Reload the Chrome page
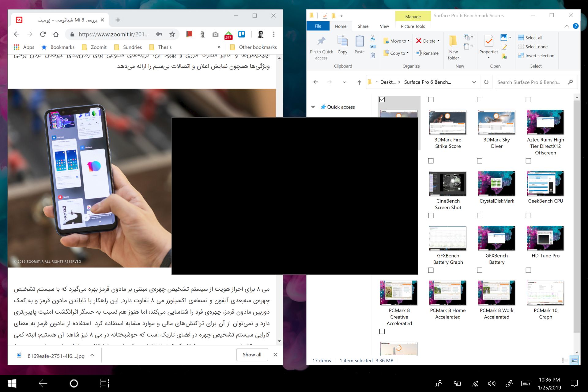588x392 pixels. 43,34
